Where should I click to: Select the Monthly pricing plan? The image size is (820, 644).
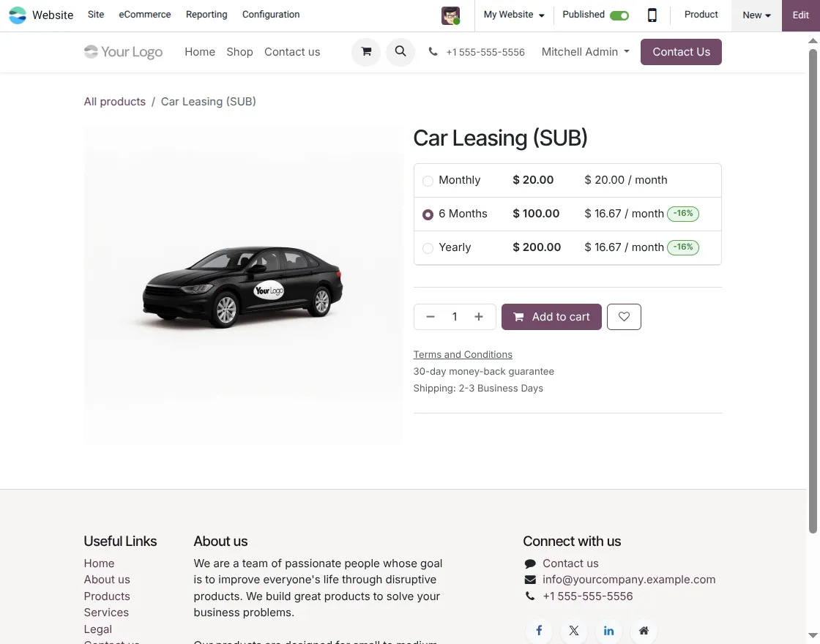coord(428,180)
